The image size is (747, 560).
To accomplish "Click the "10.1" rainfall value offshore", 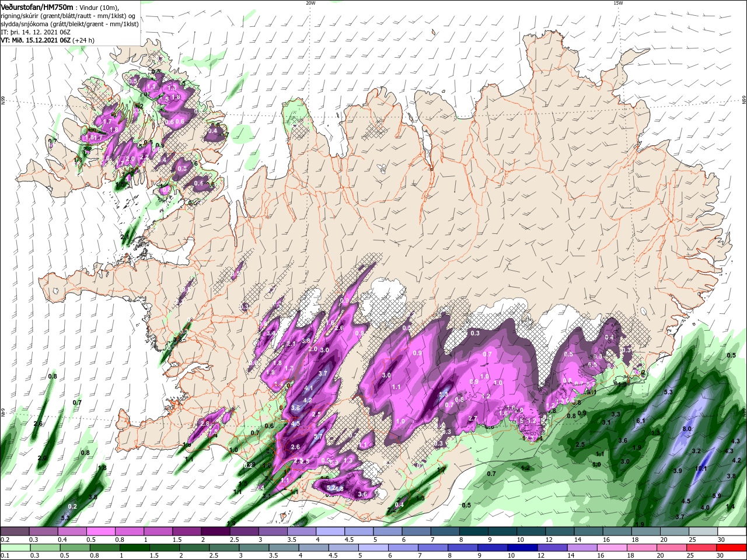I will click(x=701, y=468).
